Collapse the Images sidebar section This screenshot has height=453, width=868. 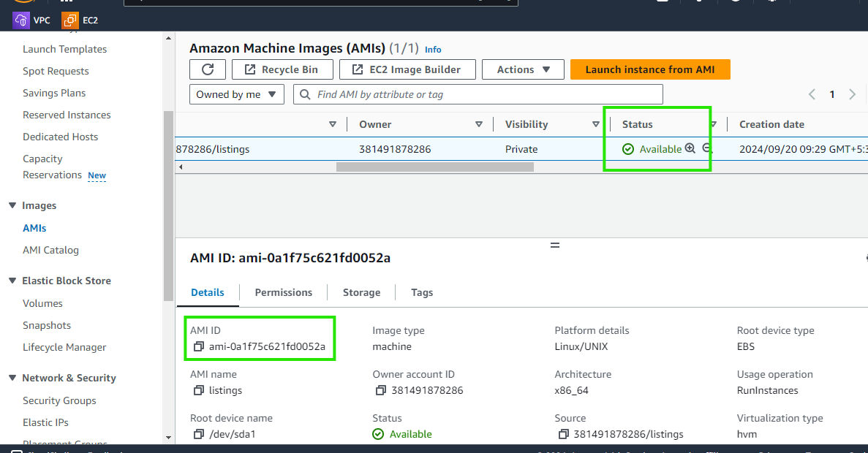[12, 206]
